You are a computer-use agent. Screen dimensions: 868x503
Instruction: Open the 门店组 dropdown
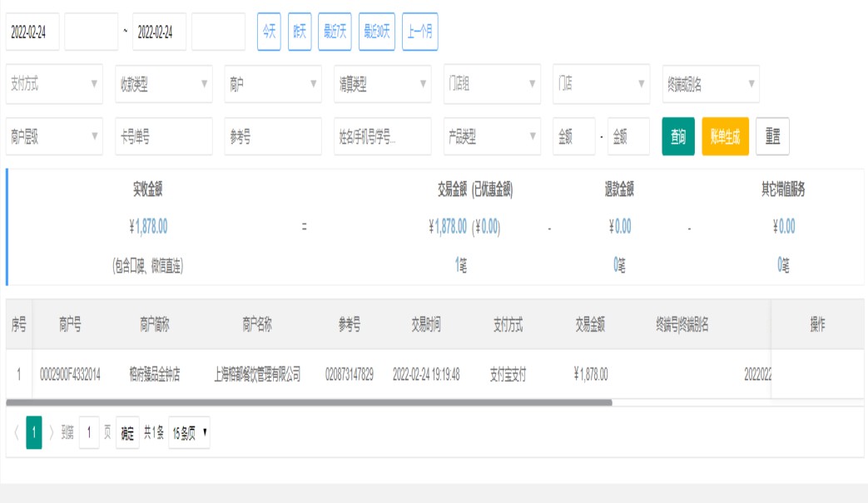point(492,84)
